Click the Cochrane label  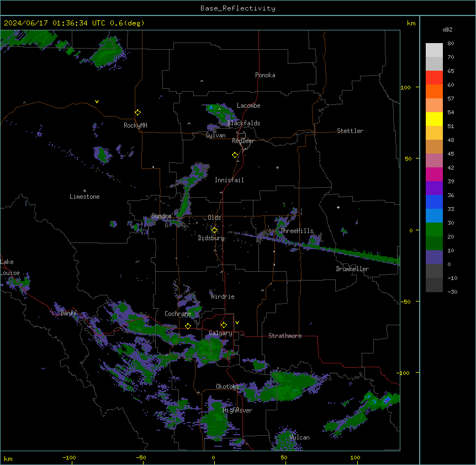[x=178, y=314]
